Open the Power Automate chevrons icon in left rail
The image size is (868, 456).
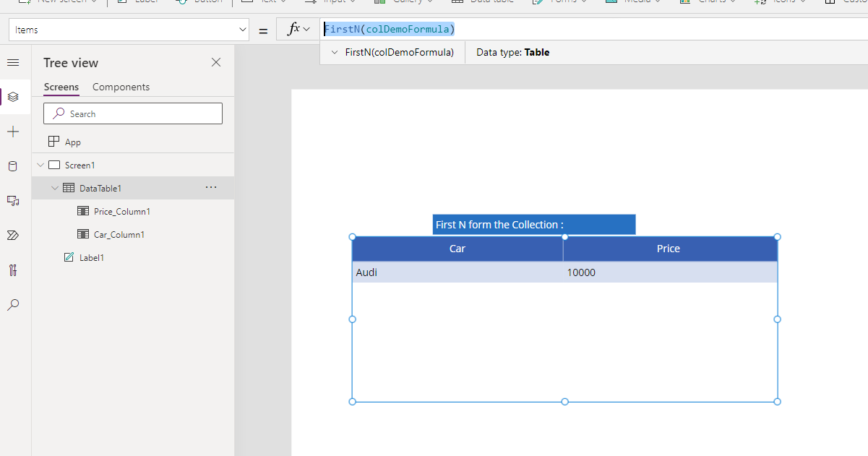click(13, 236)
